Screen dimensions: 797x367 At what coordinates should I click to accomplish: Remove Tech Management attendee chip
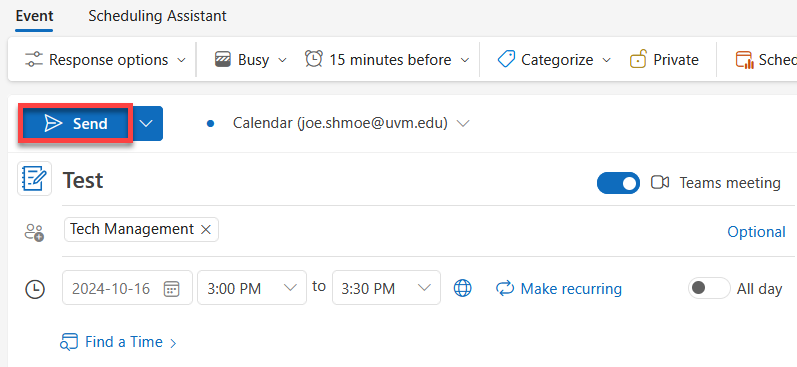pyautogui.click(x=206, y=230)
